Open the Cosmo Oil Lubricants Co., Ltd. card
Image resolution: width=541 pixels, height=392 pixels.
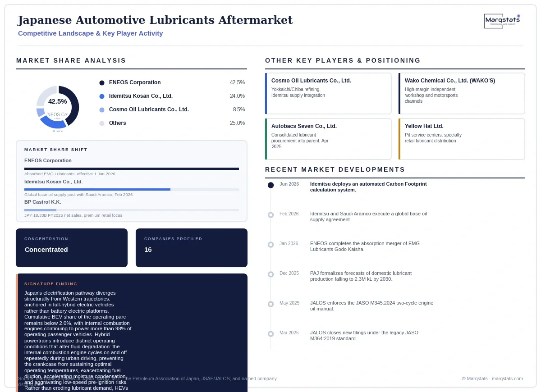[328, 94]
